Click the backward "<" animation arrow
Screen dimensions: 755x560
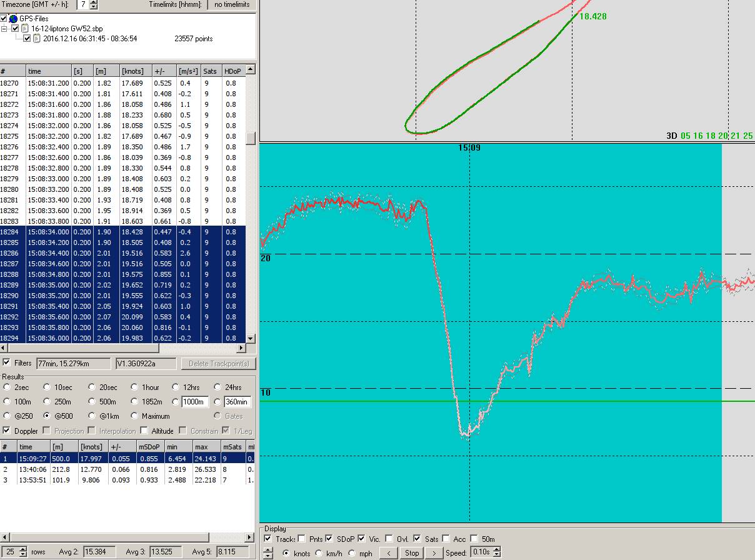[388, 552]
